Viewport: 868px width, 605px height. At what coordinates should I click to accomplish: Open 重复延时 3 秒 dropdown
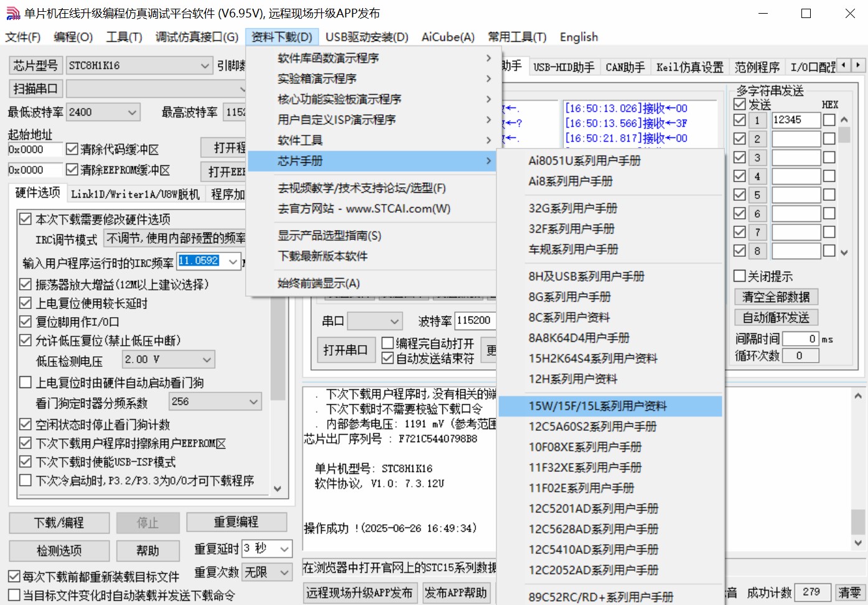pos(267,549)
